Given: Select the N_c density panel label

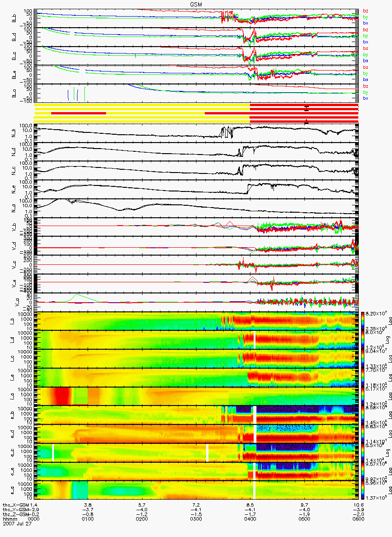Looking at the screenshot, I should pyautogui.click(x=14, y=171).
